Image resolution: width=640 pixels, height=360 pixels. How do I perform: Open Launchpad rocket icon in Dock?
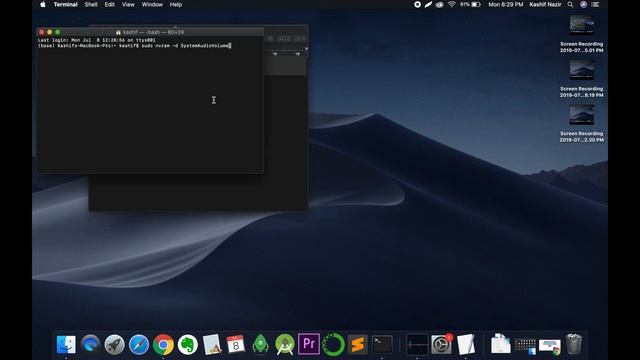(x=115, y=344)
